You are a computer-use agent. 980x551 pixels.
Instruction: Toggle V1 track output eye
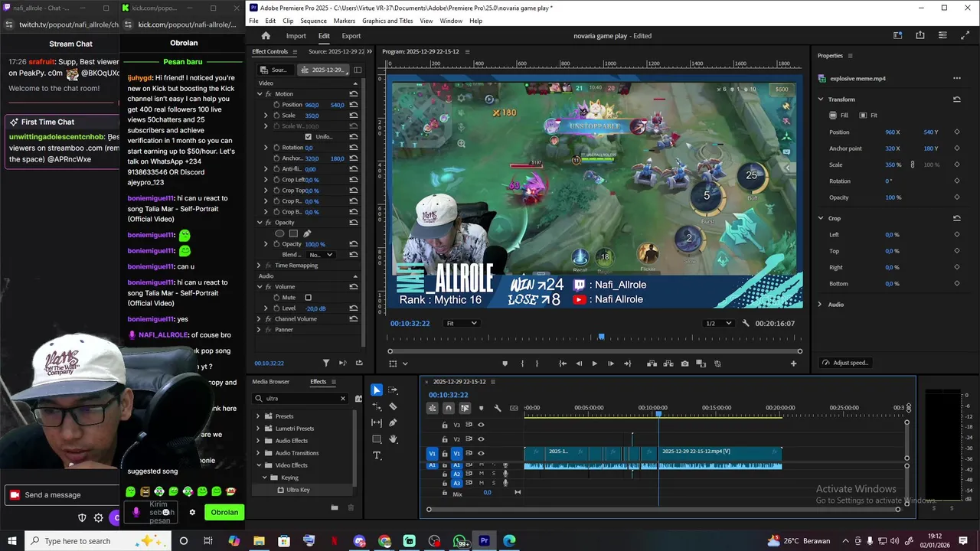(x=481, y=453)
